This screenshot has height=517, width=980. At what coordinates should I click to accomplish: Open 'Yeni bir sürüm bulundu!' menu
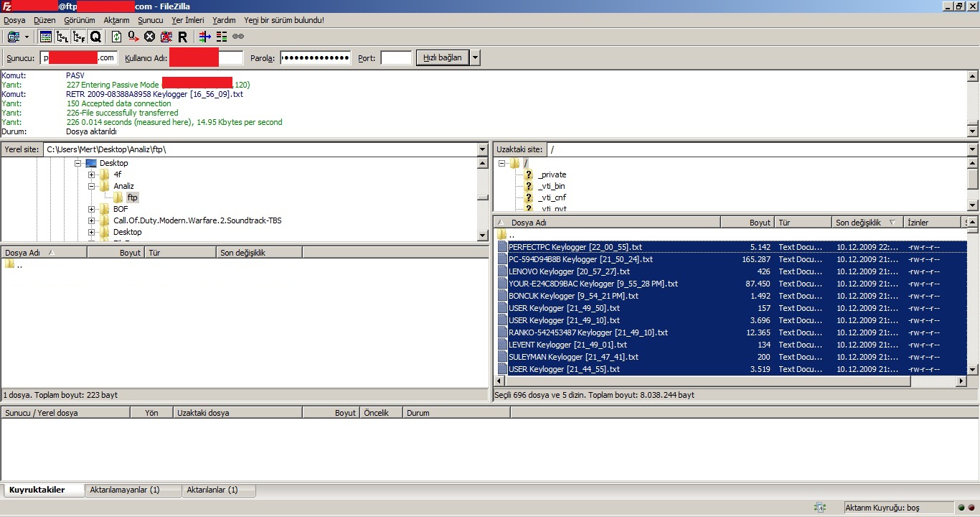point(284,20)
